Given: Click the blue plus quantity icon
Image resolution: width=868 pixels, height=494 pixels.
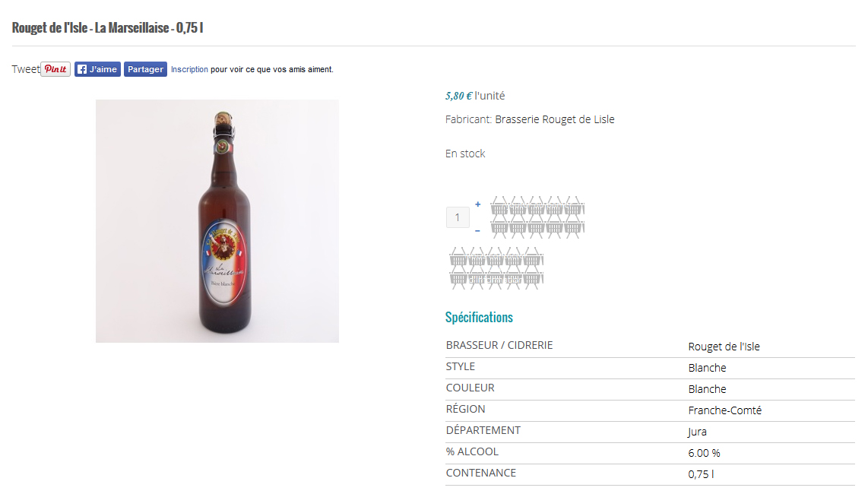Looking at the screenshot, I should click(477, 204).
